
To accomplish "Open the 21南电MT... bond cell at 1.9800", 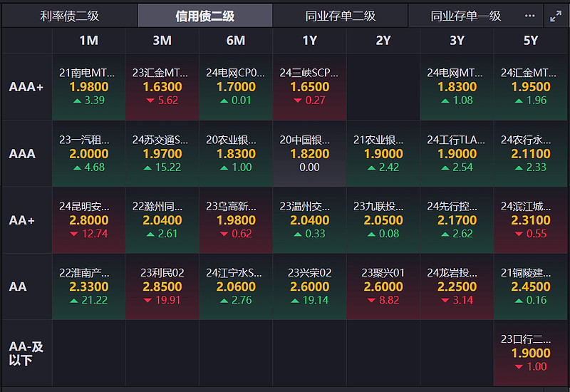I will click(x=88, y=87).
